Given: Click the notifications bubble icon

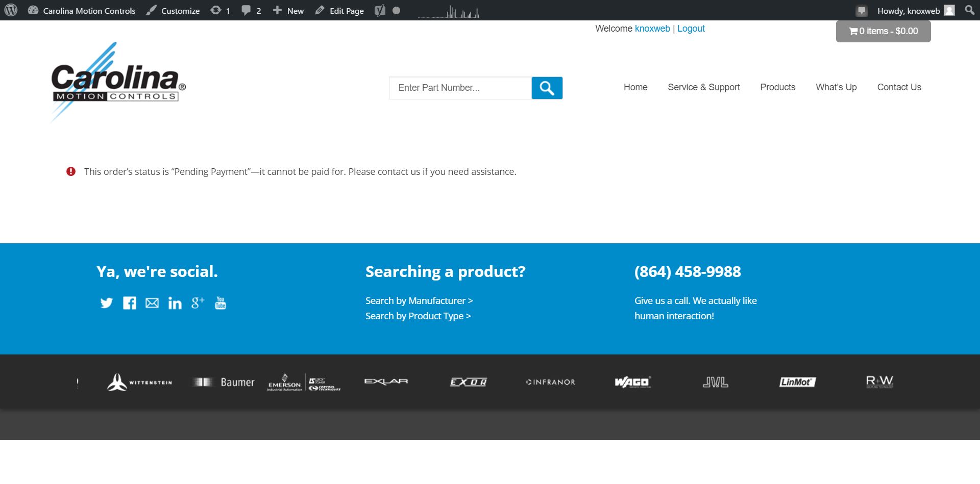Looking at the screenshot, I should (x=862, y=11).
